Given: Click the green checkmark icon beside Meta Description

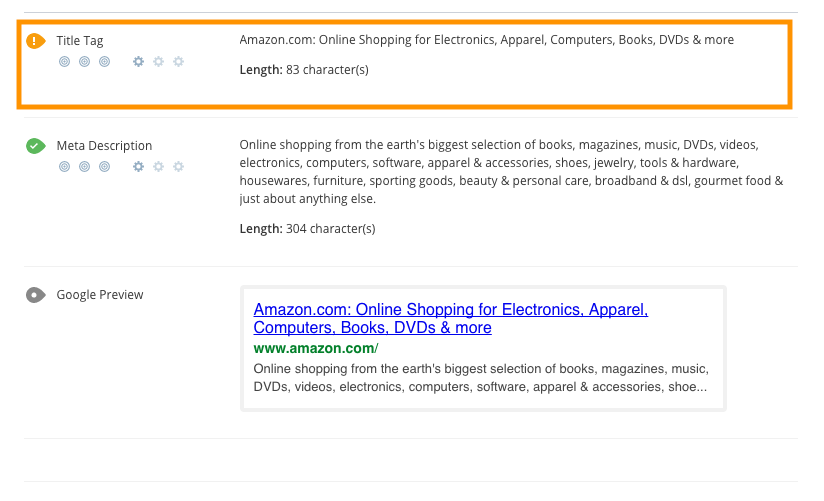Looking at the screenshot, I should pos(35,146).
